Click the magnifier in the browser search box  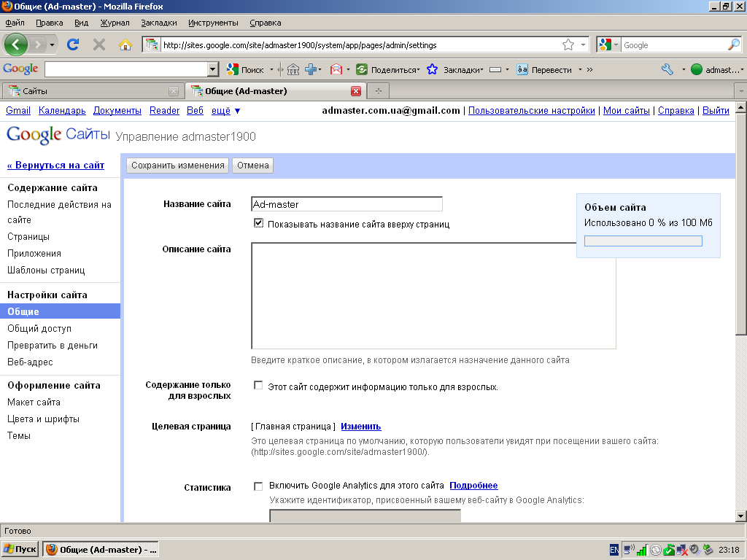coord(734,44)
